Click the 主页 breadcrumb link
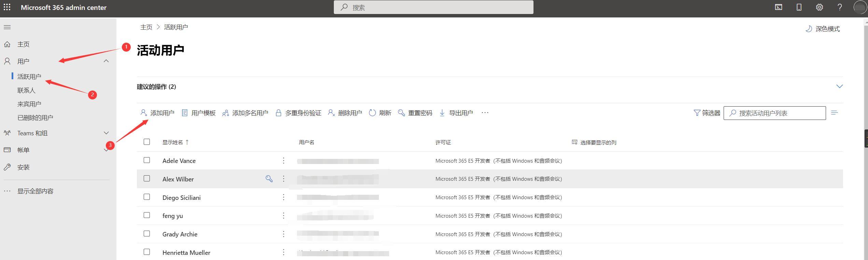868x260 pixels. point(146,27)
